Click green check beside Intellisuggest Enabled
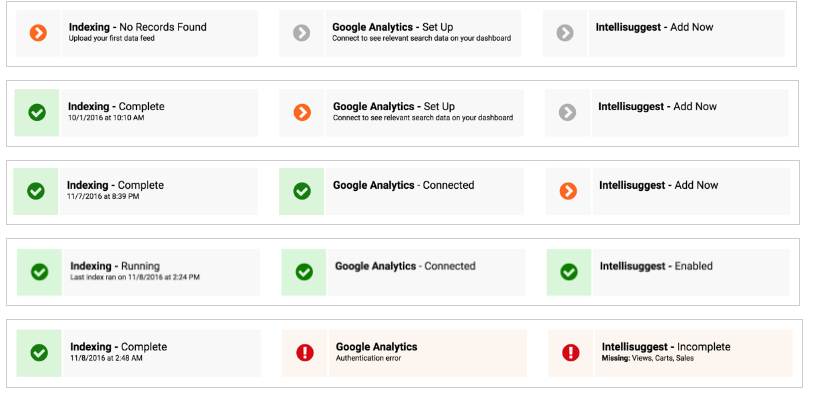Viewport: 813px width, 401px height. [x=569, y=272]
